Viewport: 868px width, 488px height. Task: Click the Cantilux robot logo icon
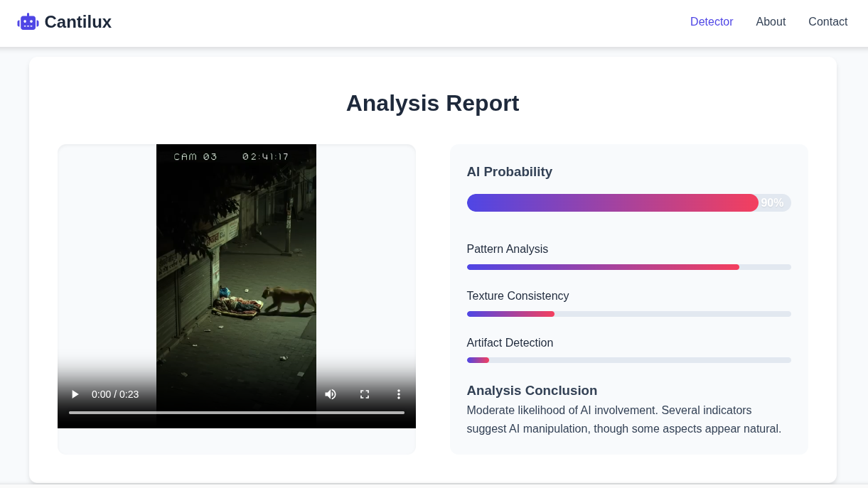coord(28,22)
